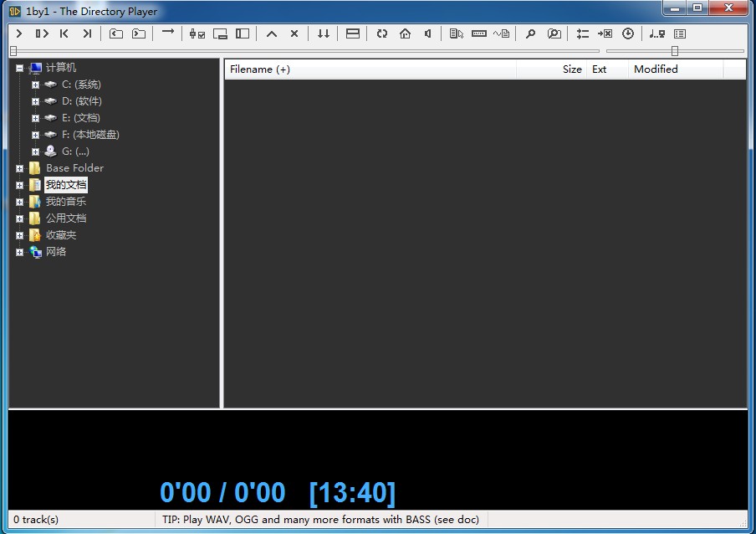Toggle the split view layout icon
The image size is (756, 534).
(353, 33)
